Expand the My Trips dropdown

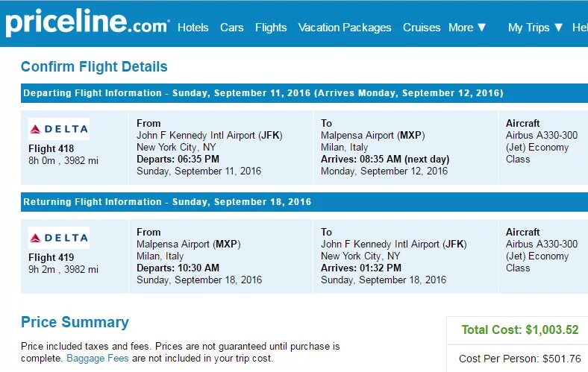point(535,28)
